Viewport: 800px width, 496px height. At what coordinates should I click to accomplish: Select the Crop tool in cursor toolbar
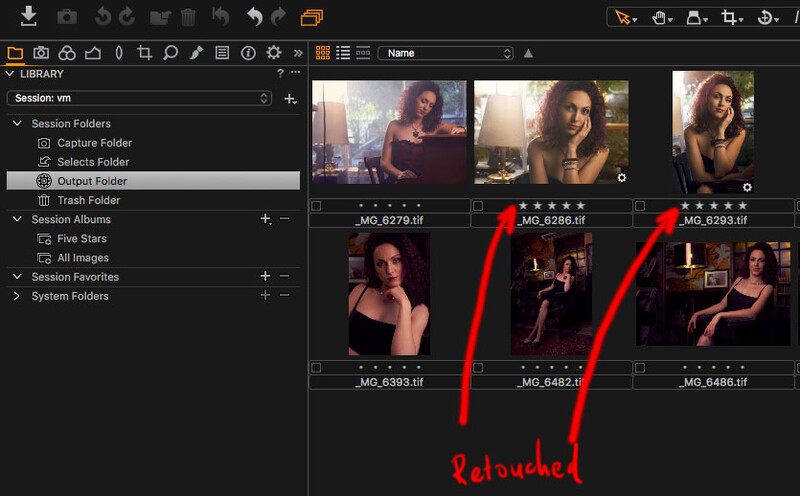(x=731, y=18)
